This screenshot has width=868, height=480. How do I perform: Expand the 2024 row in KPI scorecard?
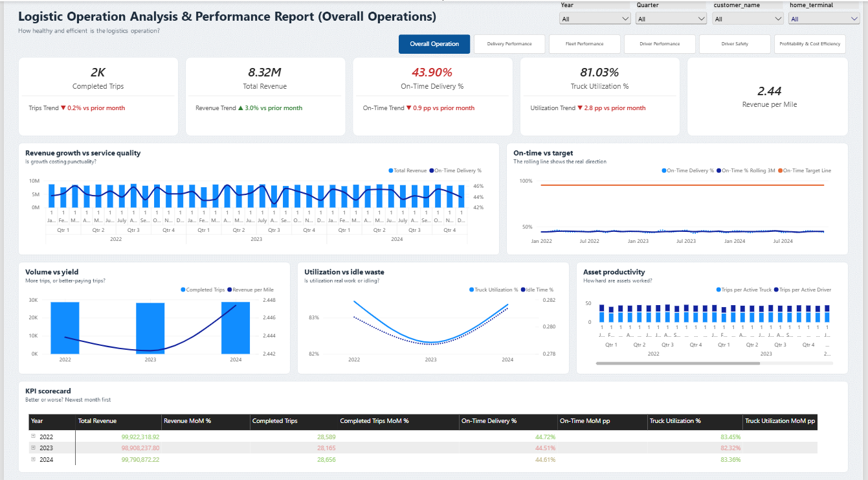point(34,459)
